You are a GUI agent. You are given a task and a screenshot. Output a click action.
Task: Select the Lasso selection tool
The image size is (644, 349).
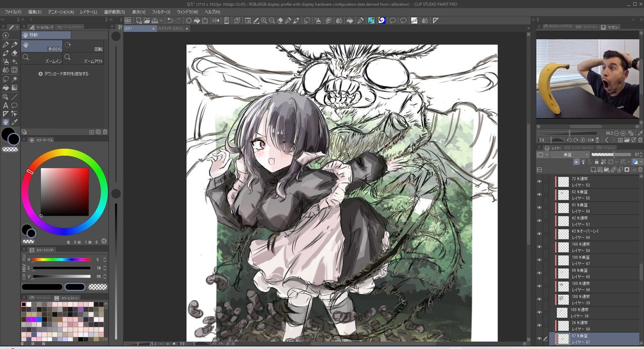tap(5, 79)
